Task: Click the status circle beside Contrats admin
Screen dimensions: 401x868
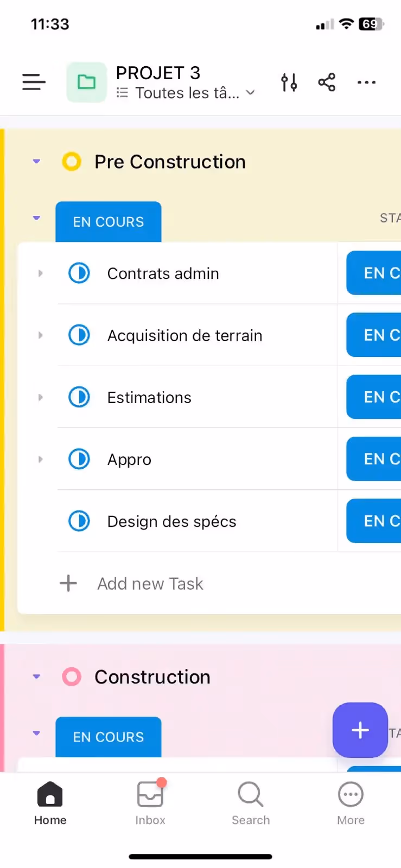Action: (x=79, y=273)
